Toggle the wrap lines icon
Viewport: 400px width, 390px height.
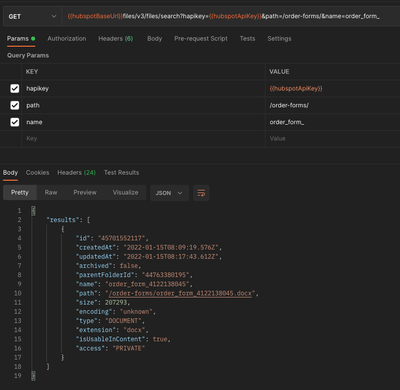point(201,193)
